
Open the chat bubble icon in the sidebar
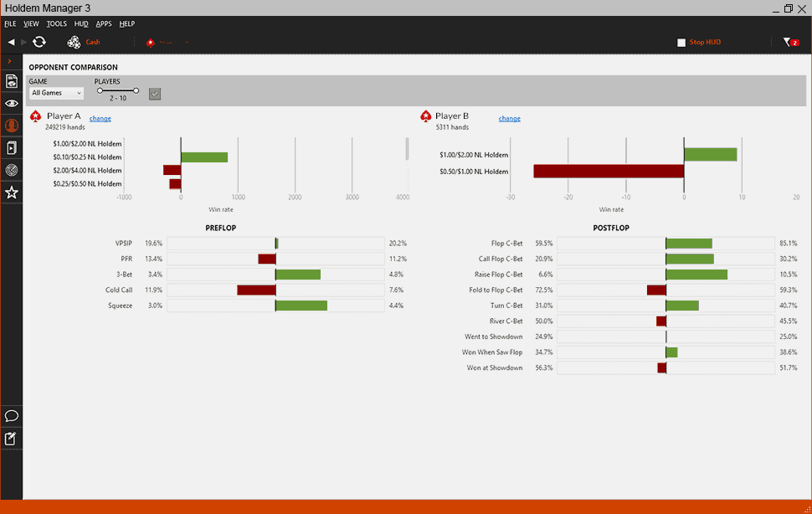pos(12,416)
